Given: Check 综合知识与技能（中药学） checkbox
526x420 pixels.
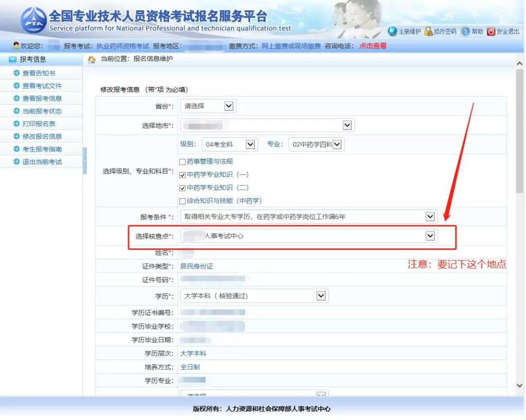Looking at the screenshot, I should click(x=183, y=201).
